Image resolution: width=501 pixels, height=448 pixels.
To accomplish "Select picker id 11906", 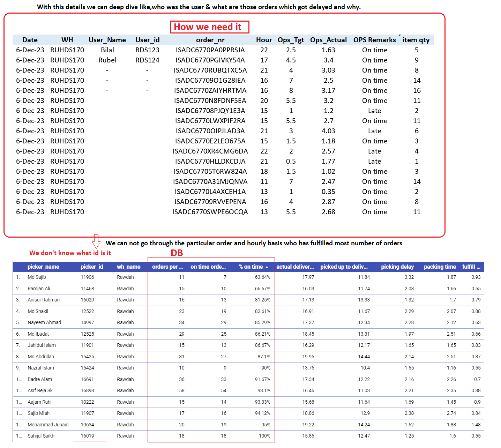I will (x=88, y=277).
